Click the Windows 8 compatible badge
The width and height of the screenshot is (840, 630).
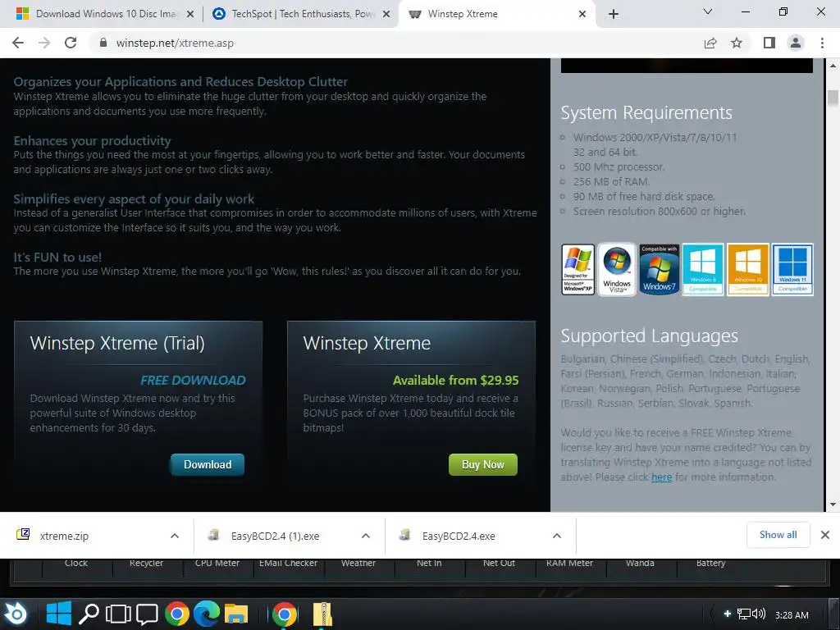[x=703, y=269]
